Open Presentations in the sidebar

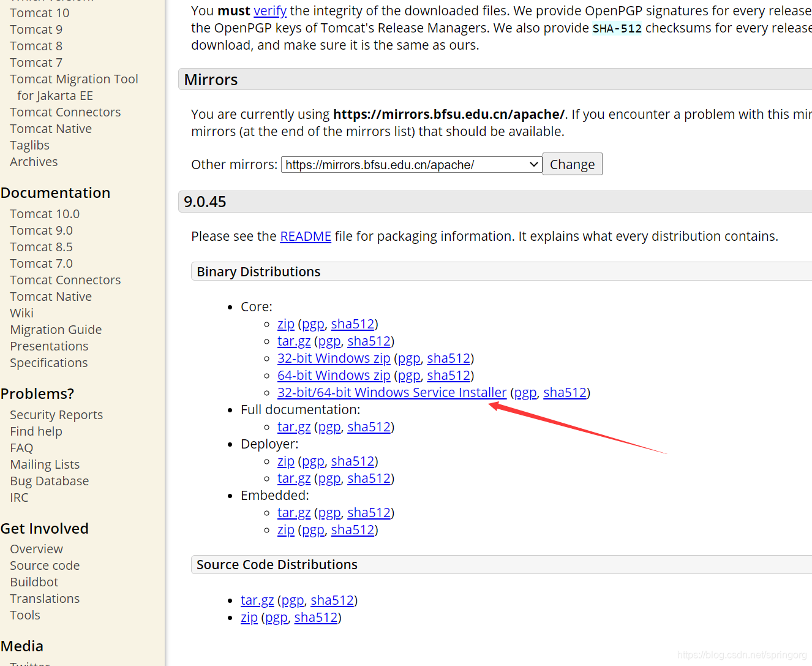click(49, 346)
